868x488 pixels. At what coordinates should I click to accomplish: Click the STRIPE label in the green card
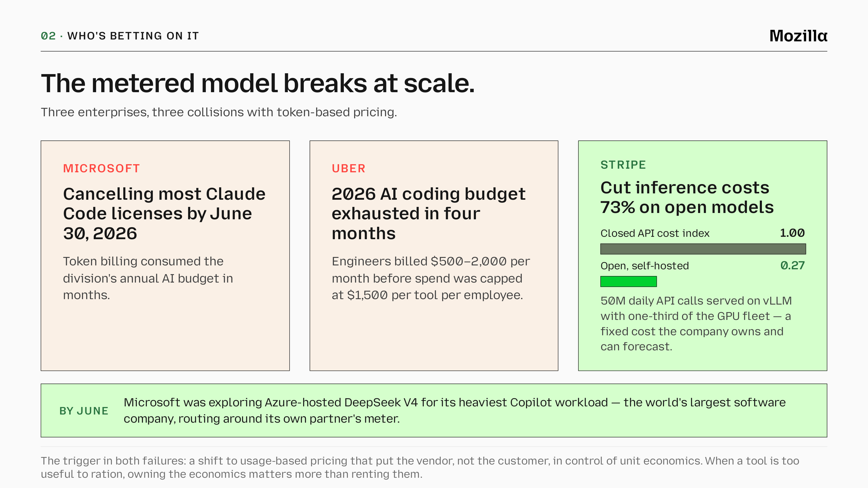point(623,165)
